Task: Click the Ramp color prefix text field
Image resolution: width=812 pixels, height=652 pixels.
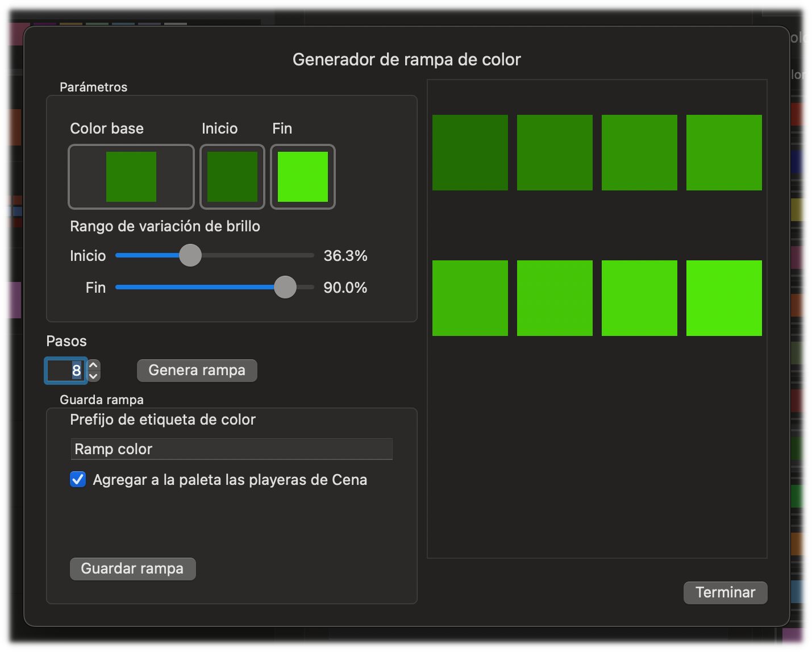Action: [x=231, y=449]
